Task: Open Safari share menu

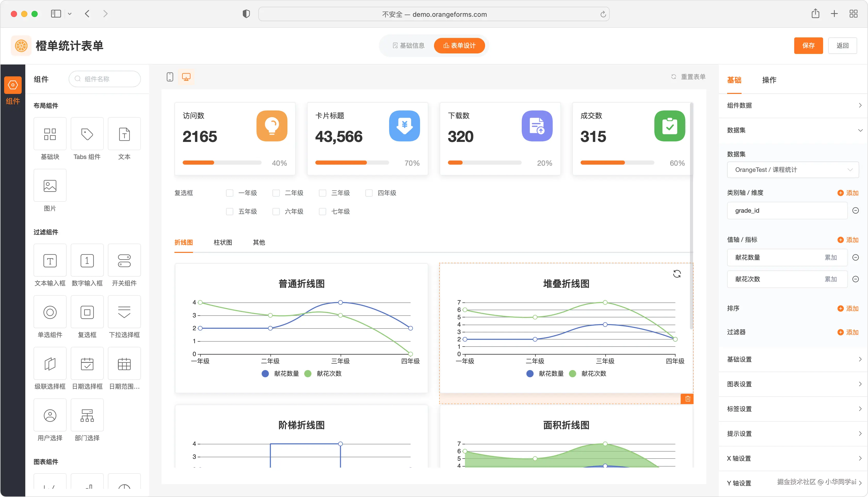Action: point(815,14)
